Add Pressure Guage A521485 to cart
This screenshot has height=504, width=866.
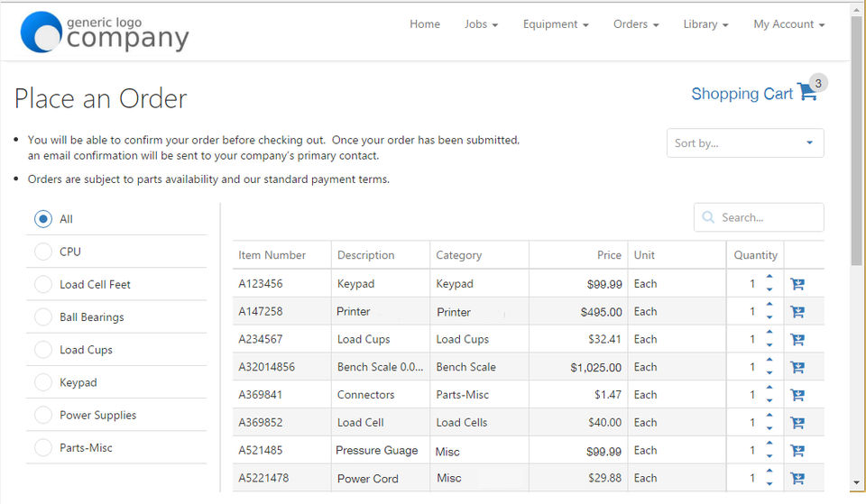click(797, 451)
